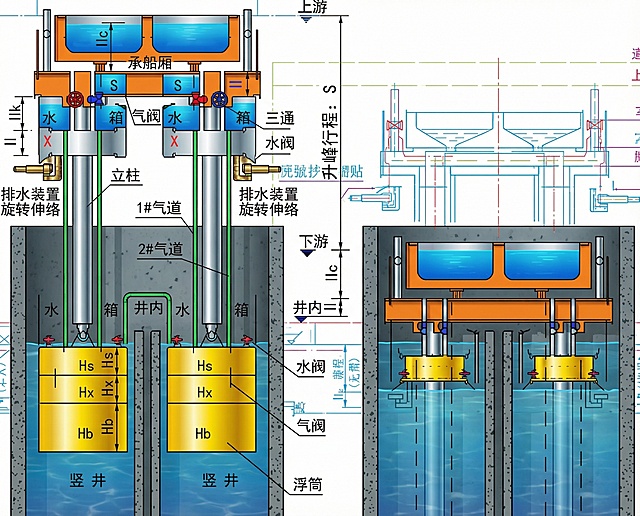Click the 排水装置 text left of 立柱
Screen dimensions: 640x516
[31, 194]
